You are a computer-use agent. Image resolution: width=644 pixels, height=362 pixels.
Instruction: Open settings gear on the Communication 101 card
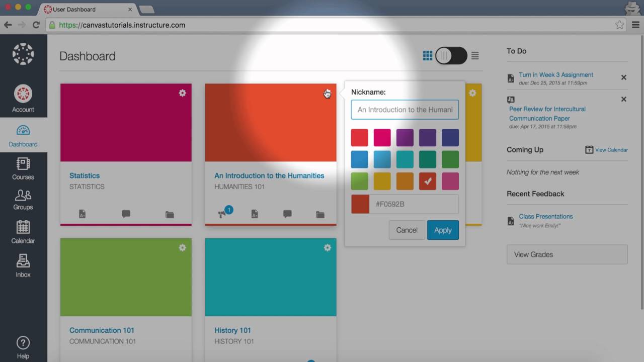(x=183, y=247)
